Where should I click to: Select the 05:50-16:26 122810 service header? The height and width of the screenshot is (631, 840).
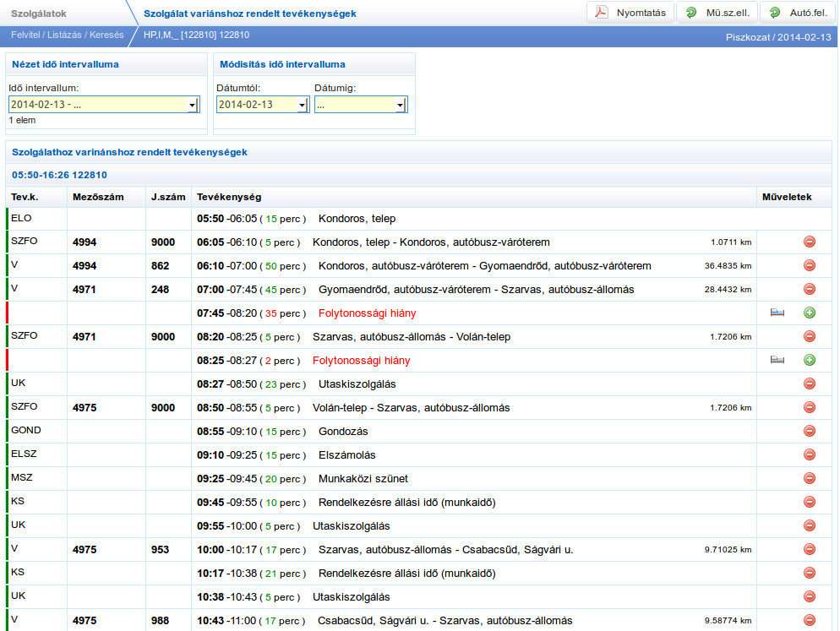(x=59, y=175)
